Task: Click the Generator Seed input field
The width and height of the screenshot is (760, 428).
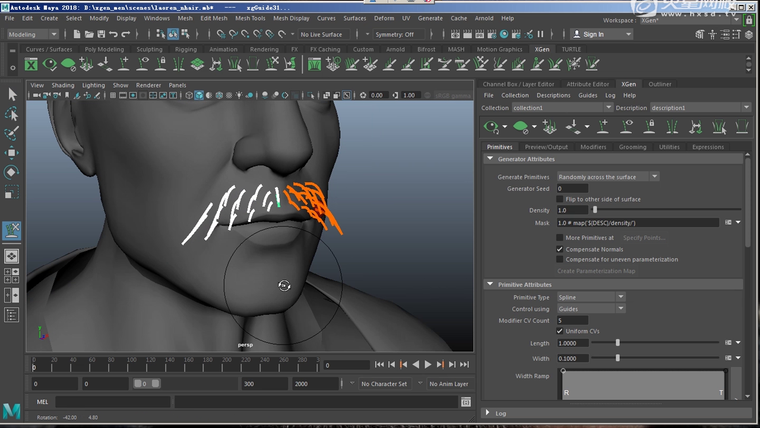Action: [572, 188]
